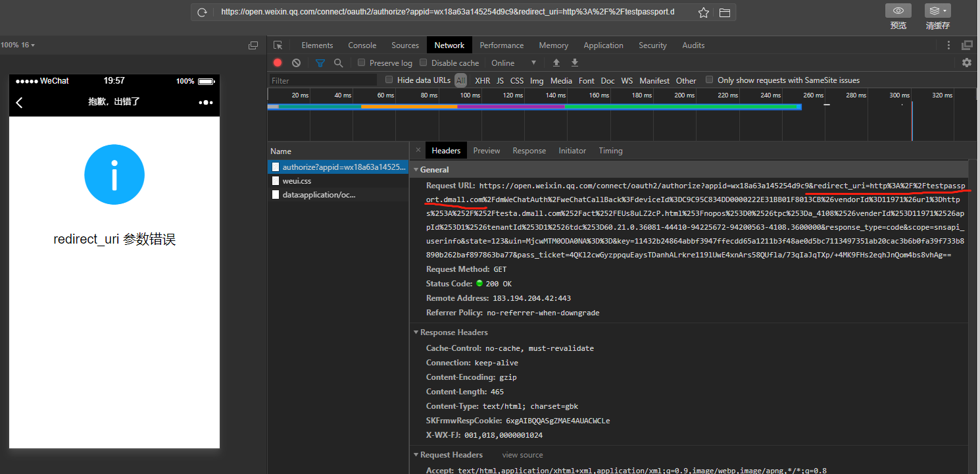Stop recording network log

click(x=278, y=63)
